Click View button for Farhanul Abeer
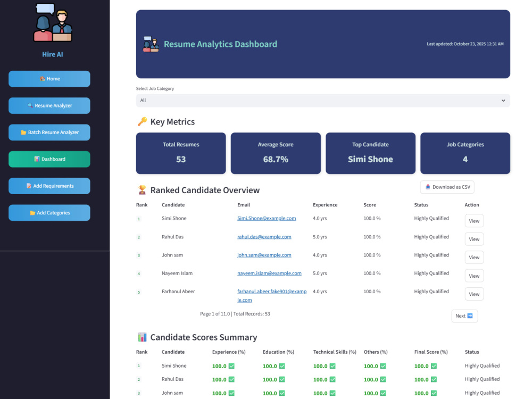The image size is (532, 399). pos(474,294)
